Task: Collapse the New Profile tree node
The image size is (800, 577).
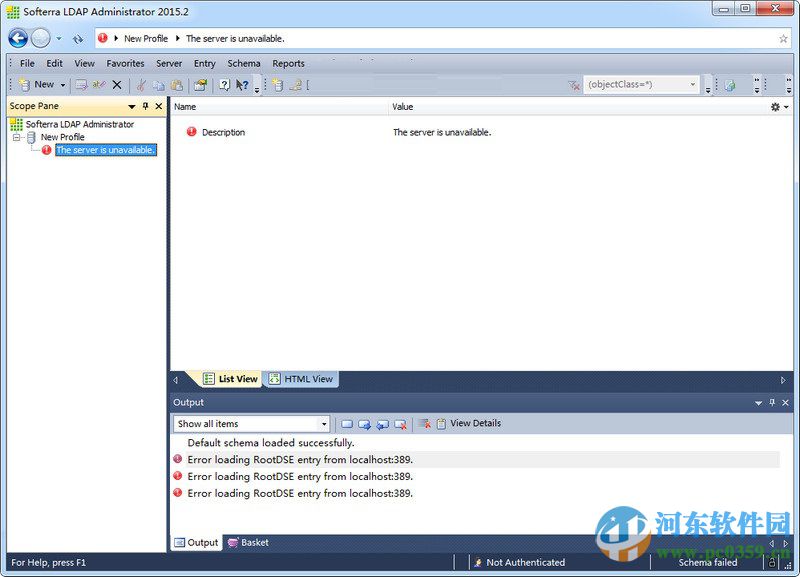Action: [17, 137]
